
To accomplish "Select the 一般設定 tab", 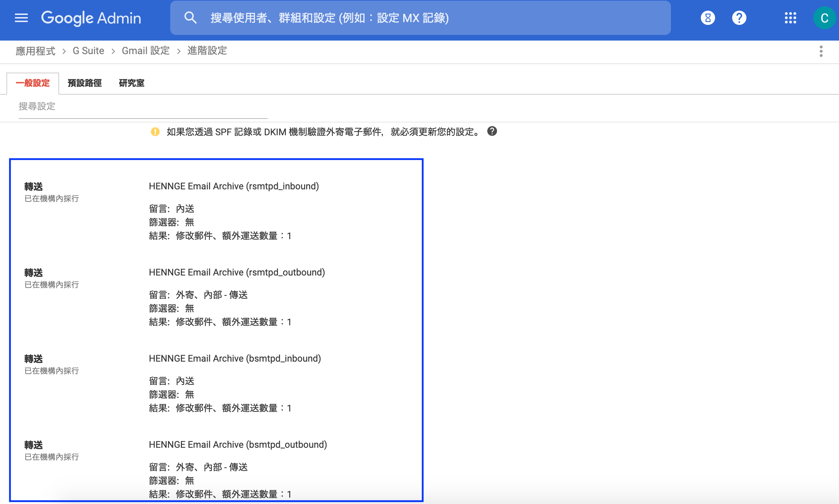I will [x=33, y=83].
